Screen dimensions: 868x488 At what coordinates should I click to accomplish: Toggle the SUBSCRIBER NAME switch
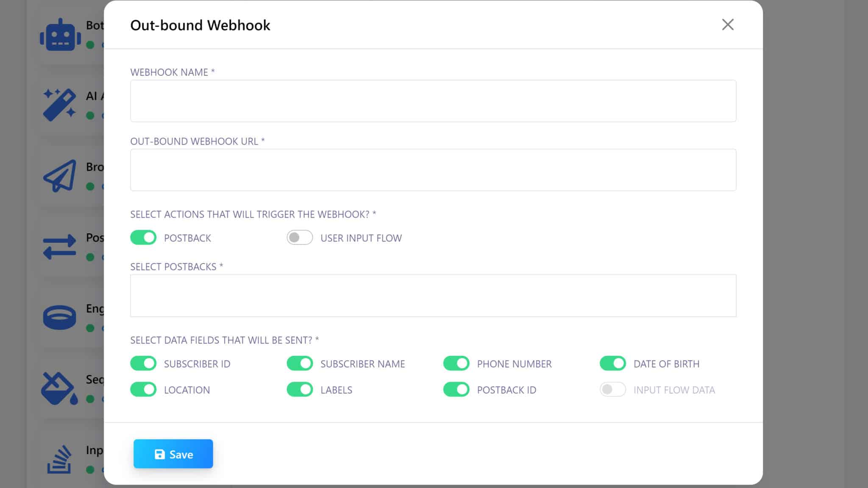point(300,363)
